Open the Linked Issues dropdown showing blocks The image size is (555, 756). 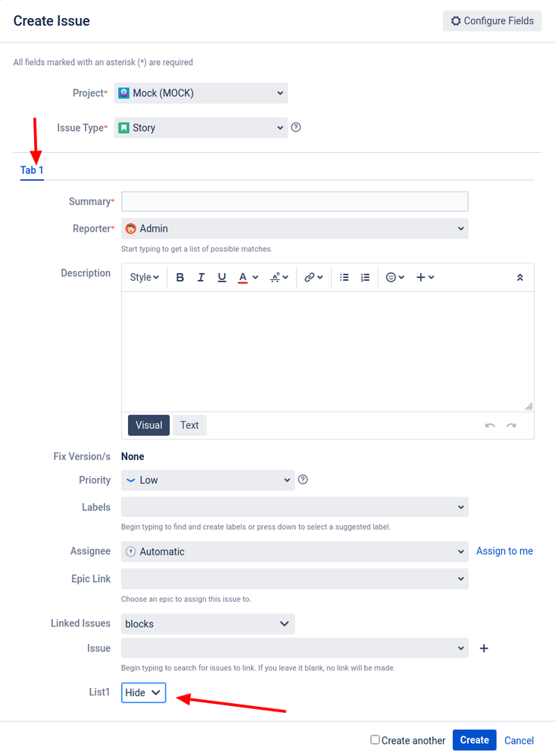pos(208,624)
